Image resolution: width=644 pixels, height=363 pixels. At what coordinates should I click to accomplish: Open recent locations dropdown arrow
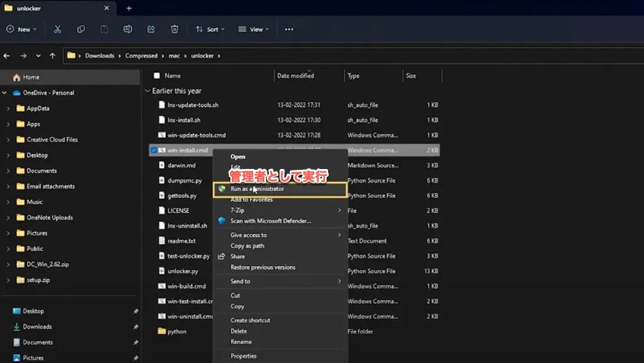tap(38, 55)
